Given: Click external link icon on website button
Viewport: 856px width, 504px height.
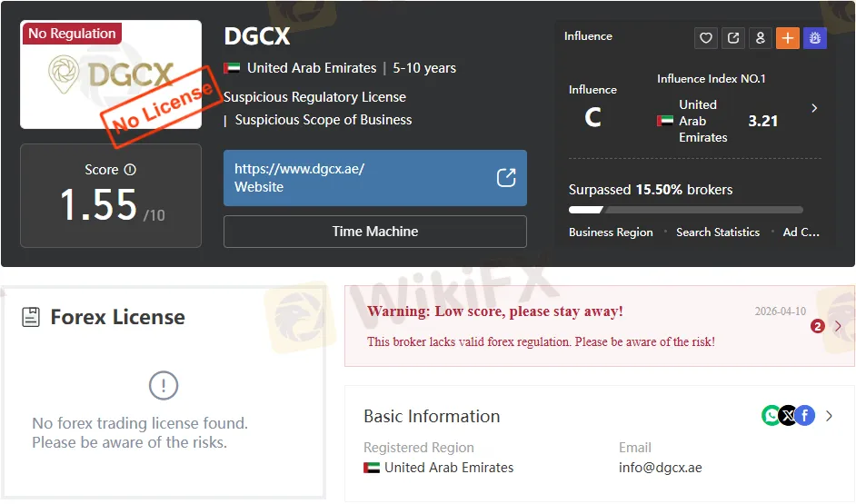Looking at the screenshot, I should pyautogui.click(x=506, y=178).
